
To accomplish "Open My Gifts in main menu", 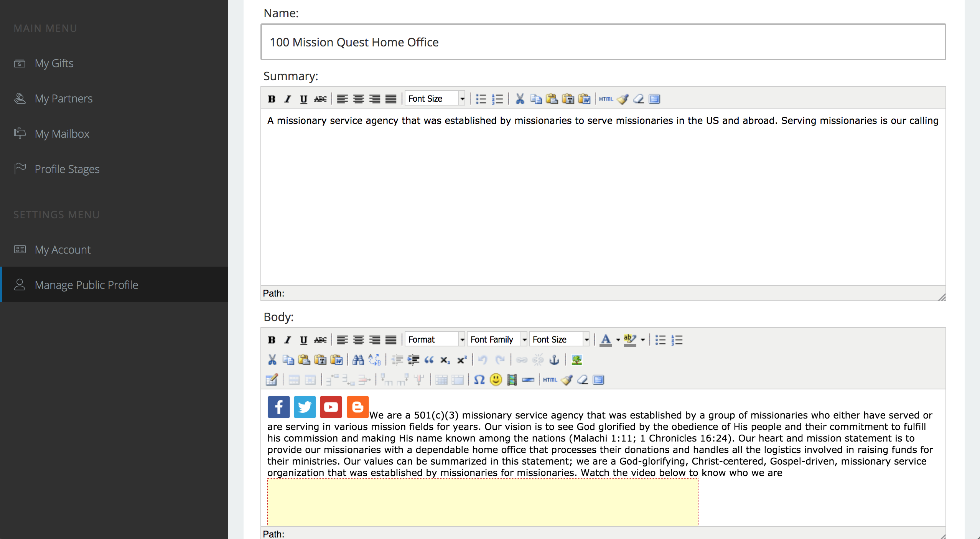I will point(54,63).
